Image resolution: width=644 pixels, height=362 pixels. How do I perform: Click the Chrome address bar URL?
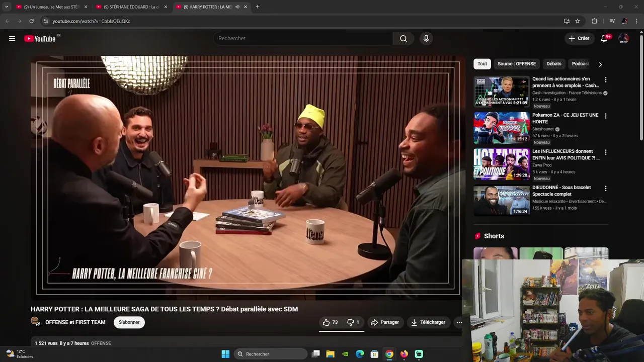(91, 21)
